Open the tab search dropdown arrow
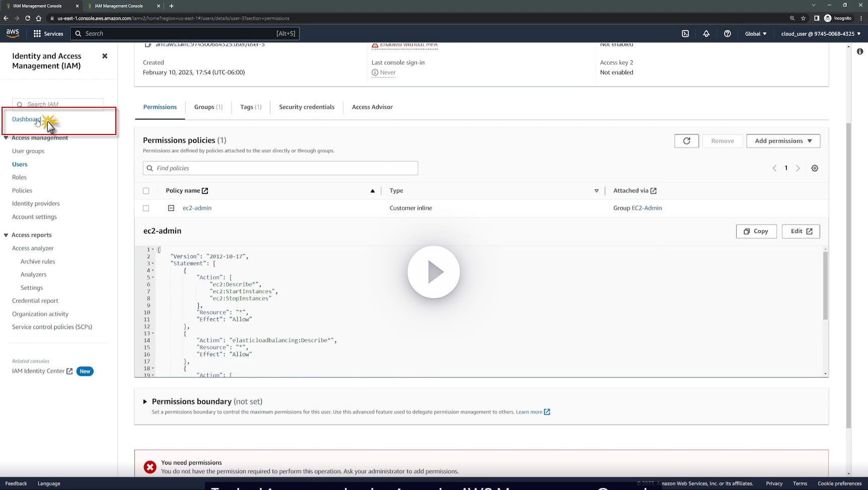 tap(814, 6)
